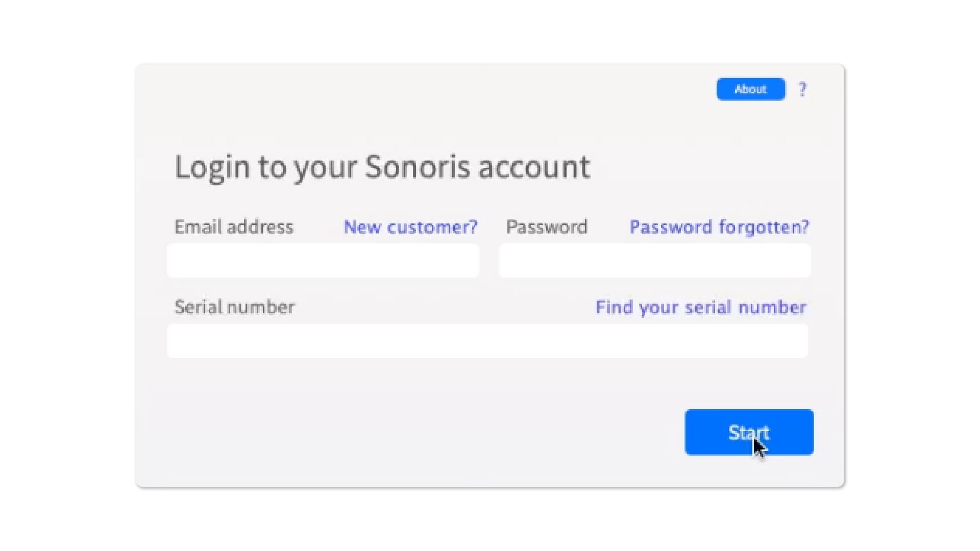Show About details for Sonoris
This screenshot has width=980, height=551.
tap(750, 89)
